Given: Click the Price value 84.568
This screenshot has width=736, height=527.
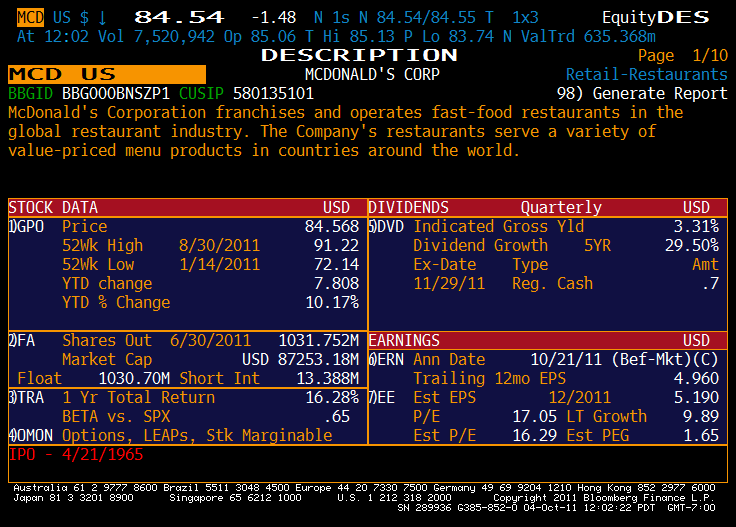Looking at the screenshot, I should 332,227.
